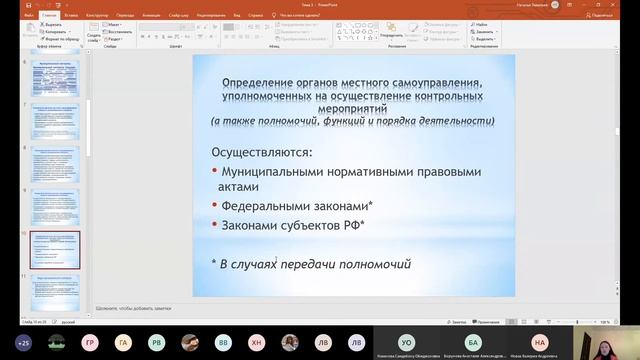Open the Slide Show (Слайд-шоу) tab
The image size is (640, 360).
179,15
